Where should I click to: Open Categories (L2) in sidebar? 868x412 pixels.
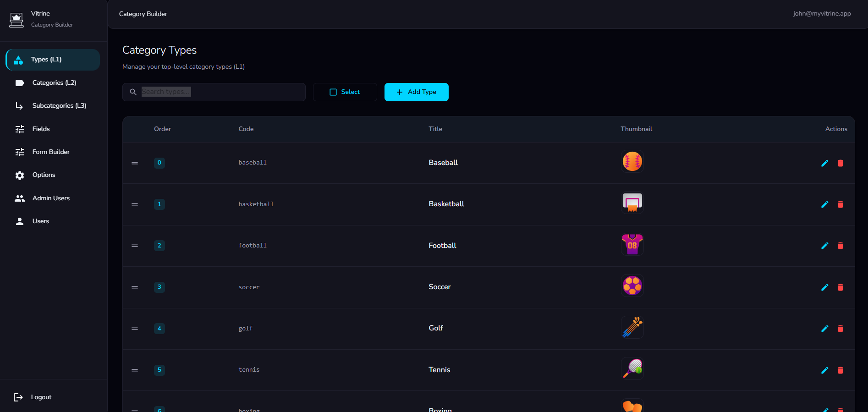point(54,83)
